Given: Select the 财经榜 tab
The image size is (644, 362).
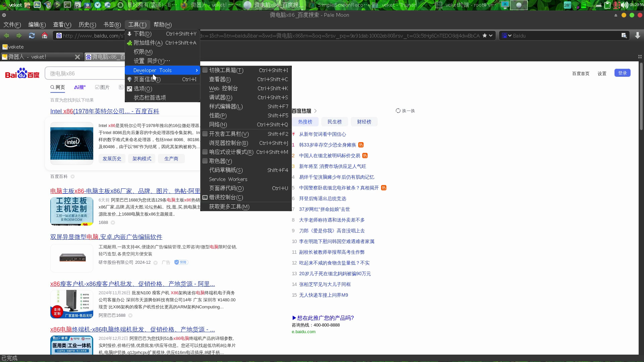Looking at the screenshot, I should 364,122.
